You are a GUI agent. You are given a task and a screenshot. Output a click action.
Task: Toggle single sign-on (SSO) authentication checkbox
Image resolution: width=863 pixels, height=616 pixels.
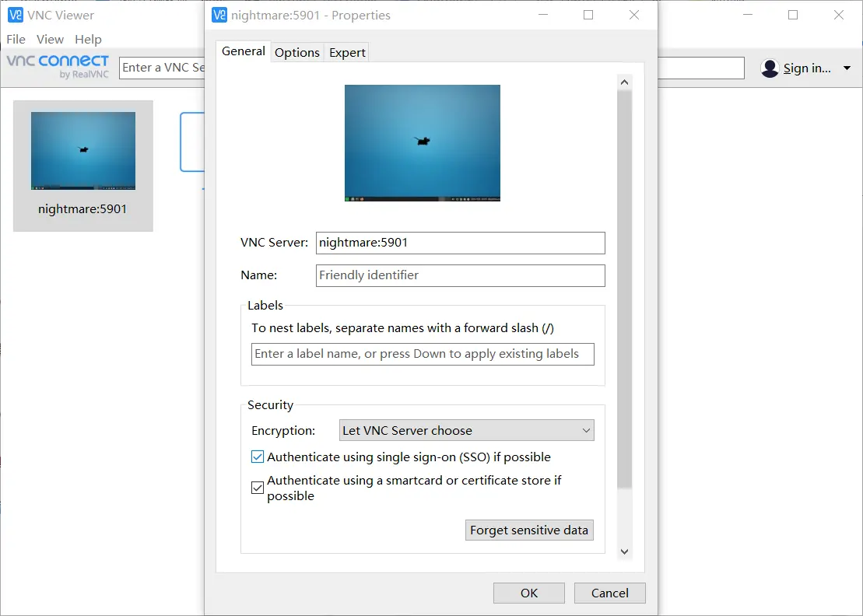coord(257,457)
